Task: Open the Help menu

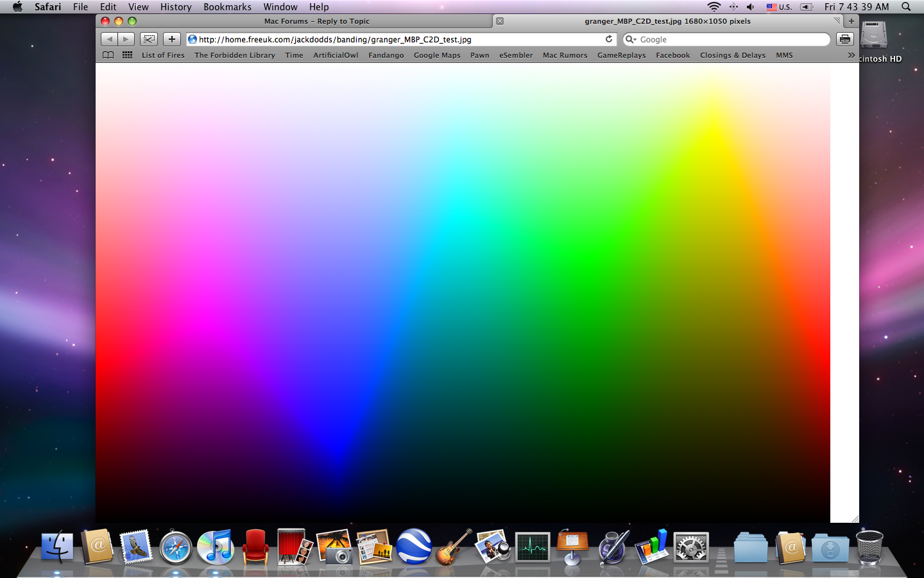Action: click(319, 7)
